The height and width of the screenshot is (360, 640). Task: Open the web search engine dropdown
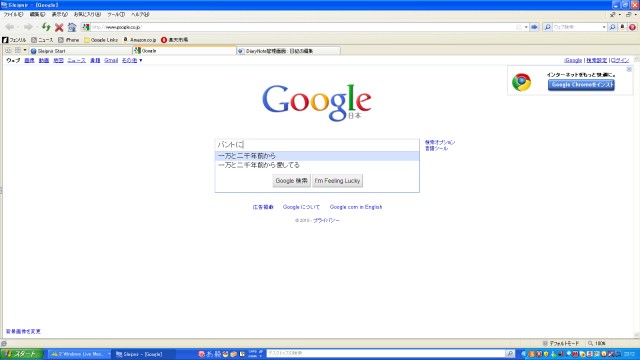(x=604, y=27)
